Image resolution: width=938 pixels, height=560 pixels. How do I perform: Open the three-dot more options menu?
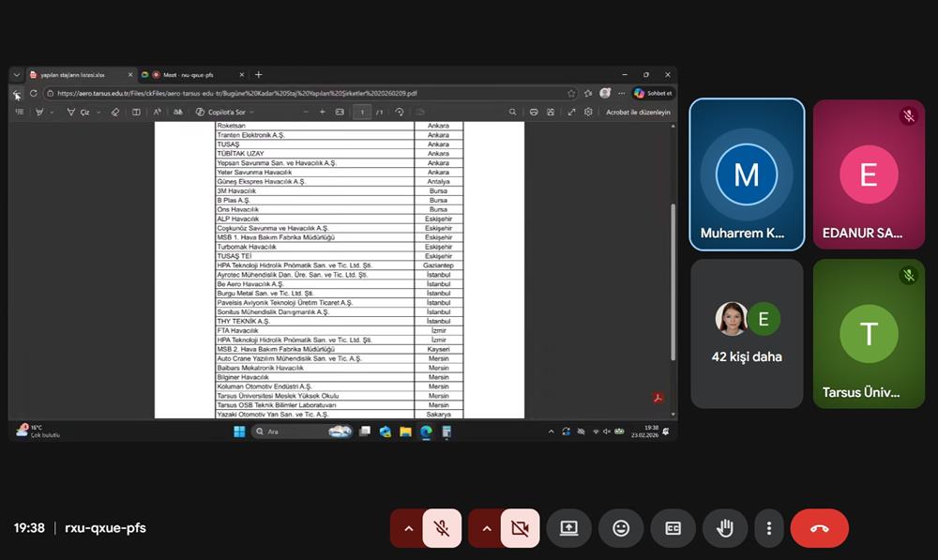(768, 528)
